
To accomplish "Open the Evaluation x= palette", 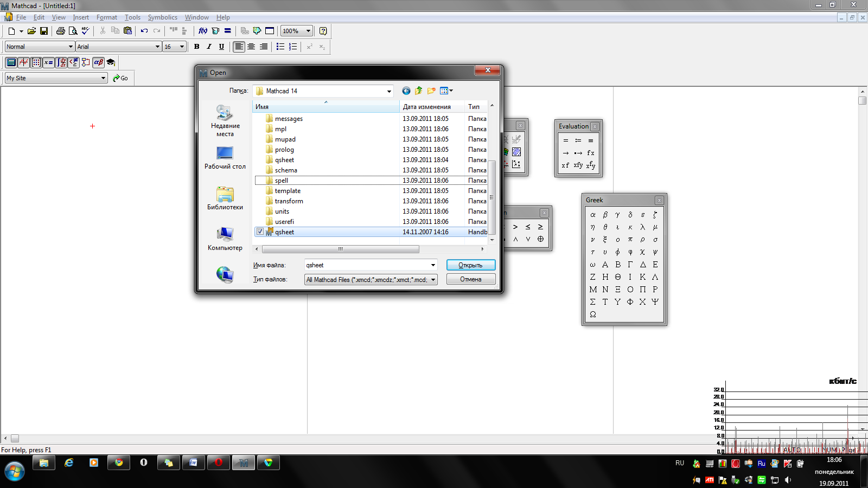I will (x=48, y=62).
